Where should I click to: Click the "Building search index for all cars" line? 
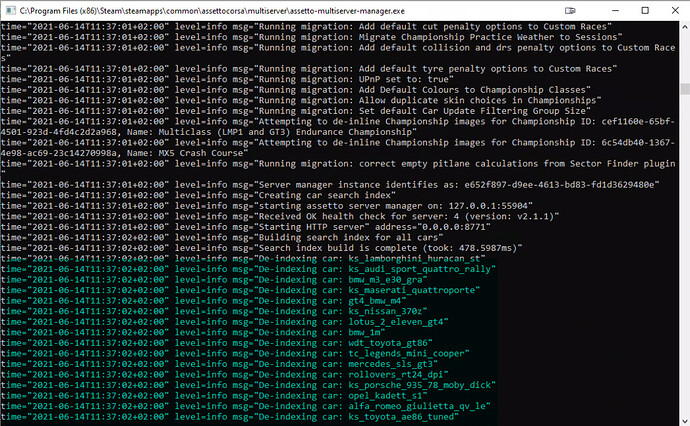click(222, 238)
